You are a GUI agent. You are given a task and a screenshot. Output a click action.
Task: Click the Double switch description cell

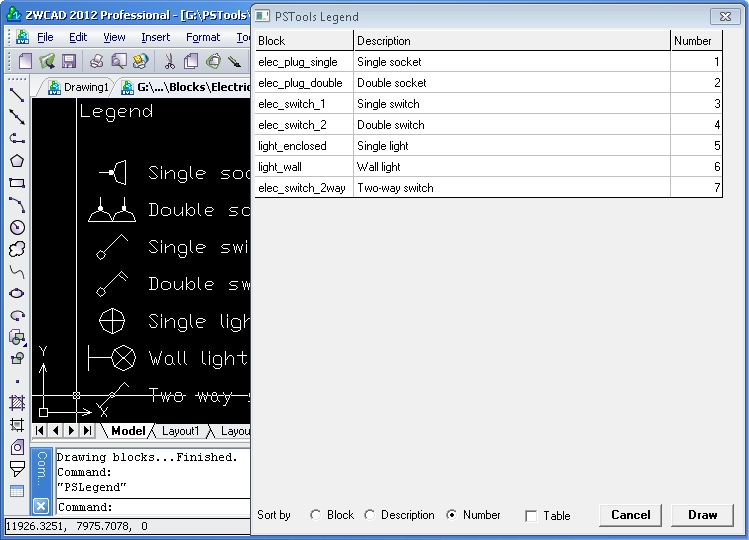512,125
